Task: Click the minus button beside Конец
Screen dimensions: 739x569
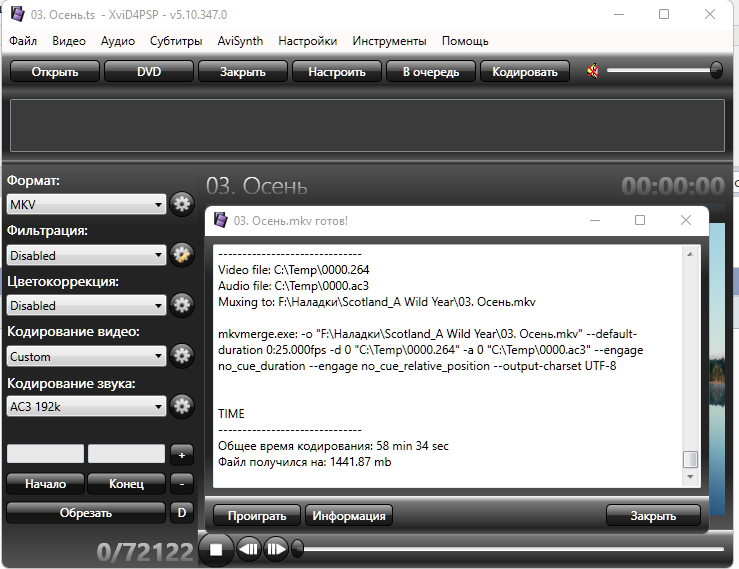Action: 182,484
